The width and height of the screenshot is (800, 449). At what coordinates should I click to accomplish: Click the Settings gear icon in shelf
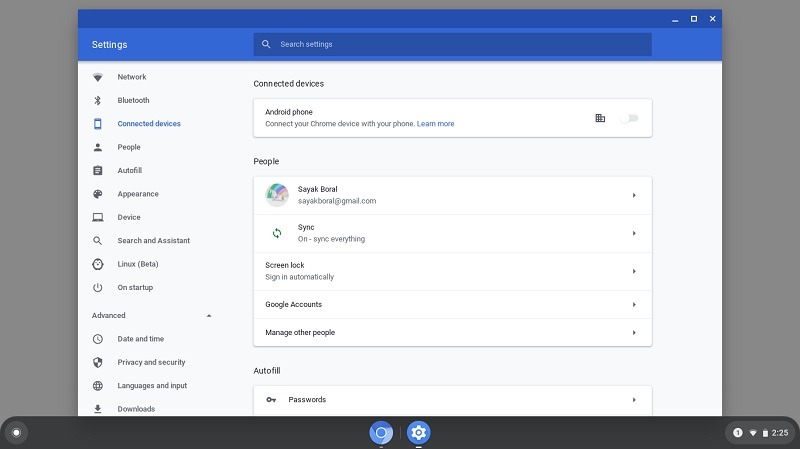(x=418, y=433)
